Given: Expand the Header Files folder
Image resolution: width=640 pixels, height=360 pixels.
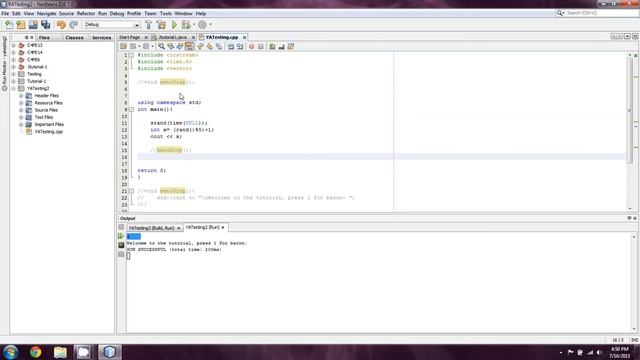Looking at the screenshot, I should pos(21,96).
